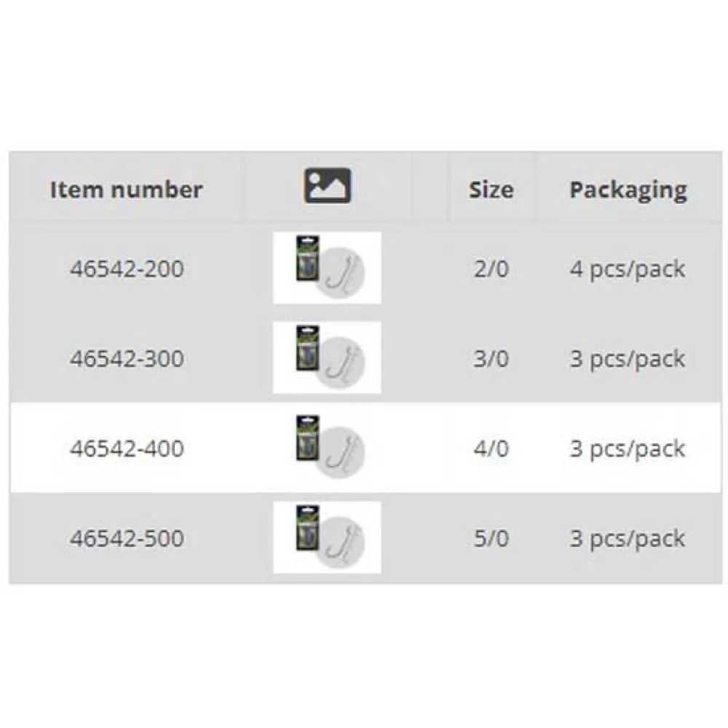The width and height of the screenshot is (728, 728).
Task: Click packaging text in the 46542-500 row
Action: click(627, 539)
